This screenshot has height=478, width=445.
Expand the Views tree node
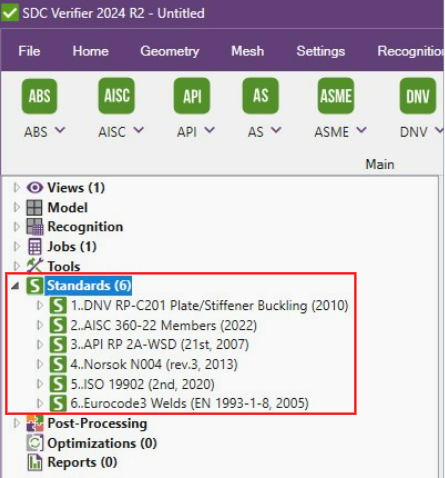tap(17, 188)
